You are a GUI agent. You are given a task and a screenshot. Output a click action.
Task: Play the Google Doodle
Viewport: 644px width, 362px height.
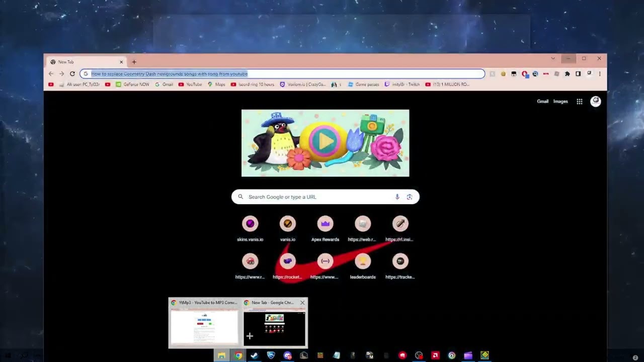tap(325, 143)
